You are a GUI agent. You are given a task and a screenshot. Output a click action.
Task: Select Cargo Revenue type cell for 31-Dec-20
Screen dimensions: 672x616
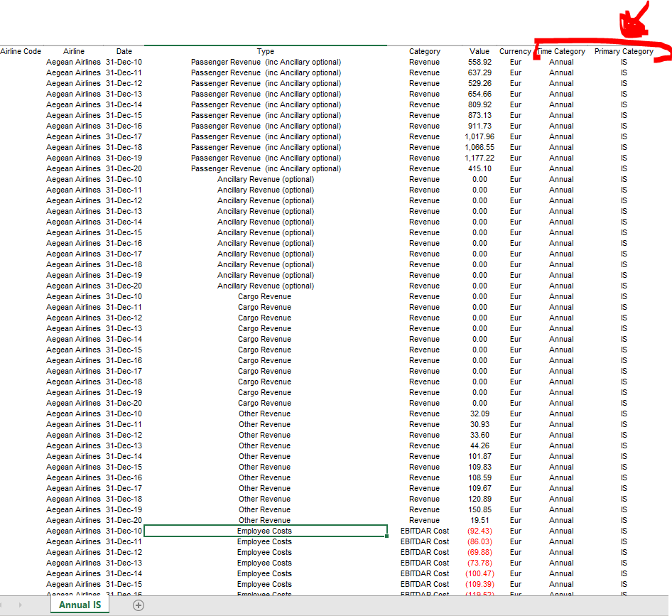(x=266, y=404)
